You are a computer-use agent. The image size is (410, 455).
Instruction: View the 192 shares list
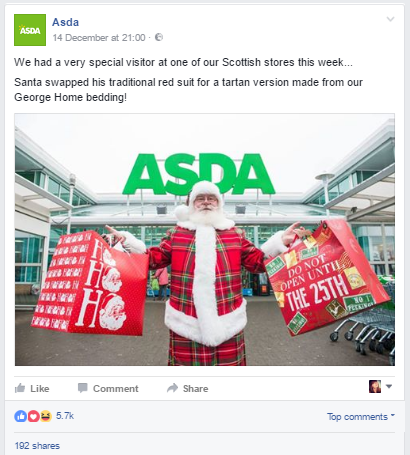click(37, 446)
